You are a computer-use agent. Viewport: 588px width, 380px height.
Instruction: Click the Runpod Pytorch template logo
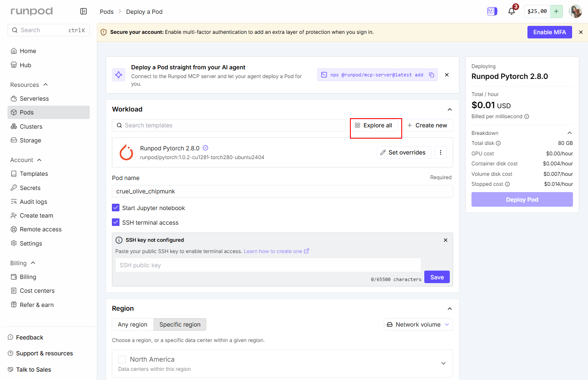[x=127, y=152]
